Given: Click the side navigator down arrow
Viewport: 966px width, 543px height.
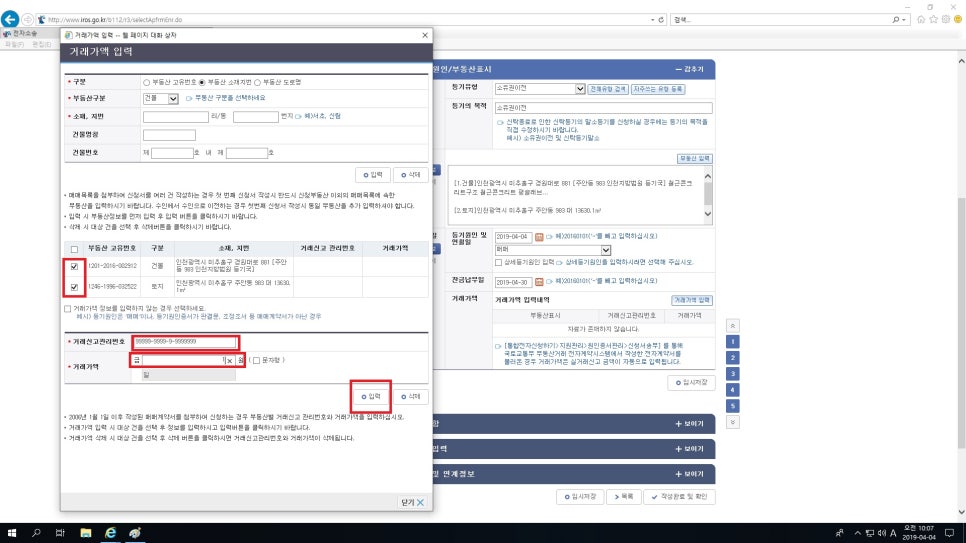Looking at the screenshot, I should click(733, 422).
